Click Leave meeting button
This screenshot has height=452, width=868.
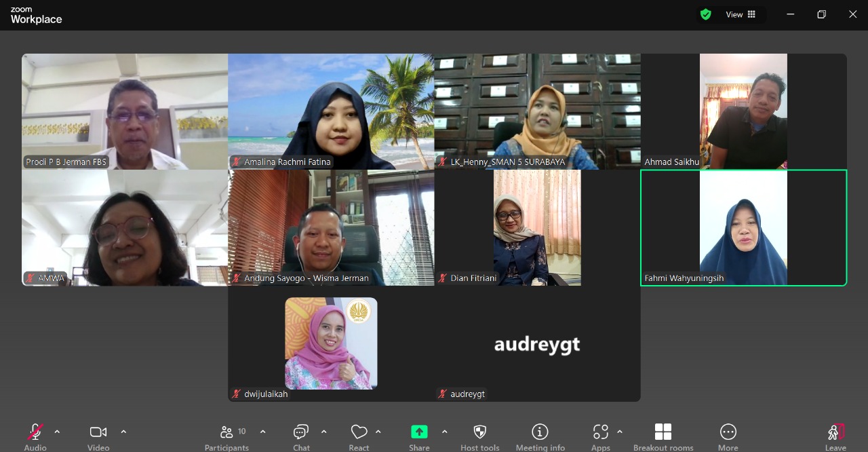pos(835,432)
